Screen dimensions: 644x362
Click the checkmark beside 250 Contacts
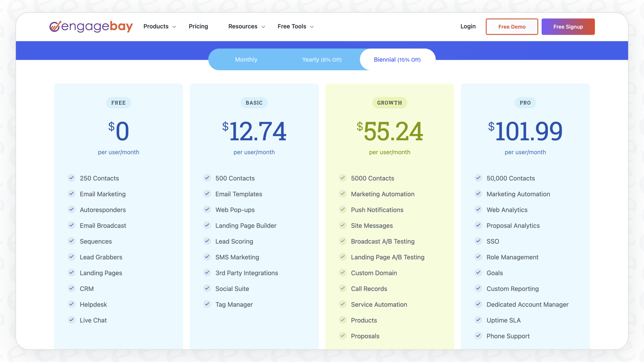(71, 178)
